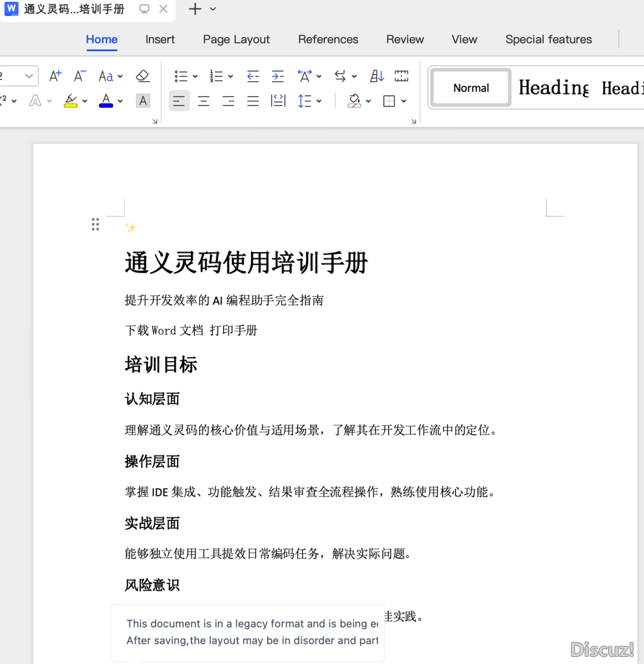Expand the line spacing dropdown arrow
Viewport: 644px width, 664px height.
click(x=319, y=101)
